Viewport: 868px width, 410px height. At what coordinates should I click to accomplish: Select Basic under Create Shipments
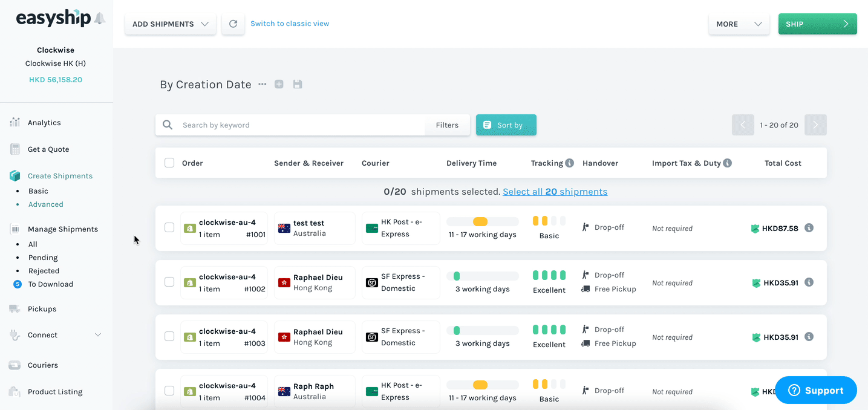pyautogui.click(x=38, y=191)
